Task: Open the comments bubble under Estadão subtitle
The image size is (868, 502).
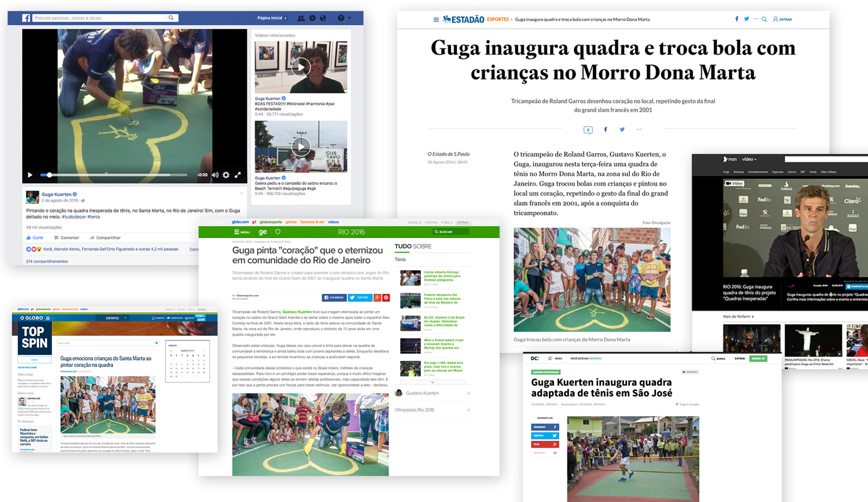Action: [588, 130]
